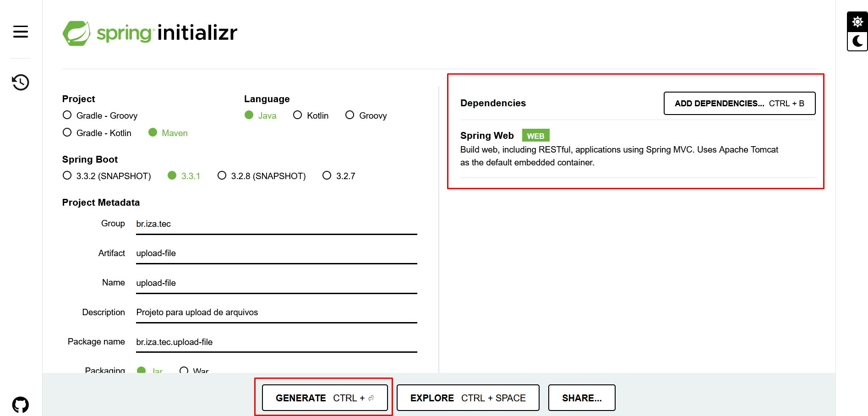Switch to dark theme moon icon
The width and height of the screenshot is (868, 416).
tap(857, 41)
